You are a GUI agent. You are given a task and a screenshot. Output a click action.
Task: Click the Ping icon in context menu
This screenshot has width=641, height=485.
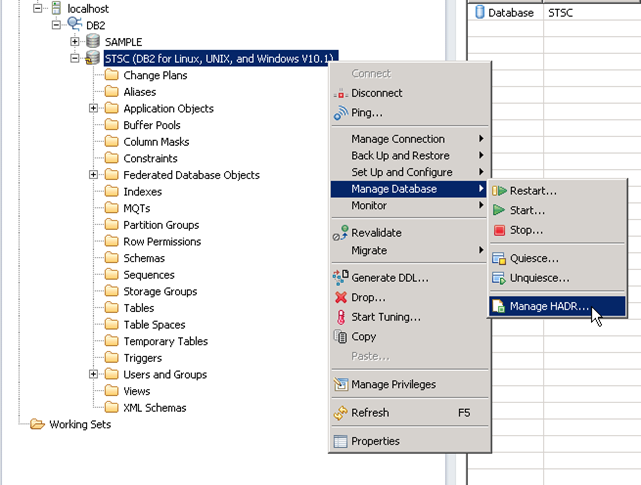pos(341,113)
